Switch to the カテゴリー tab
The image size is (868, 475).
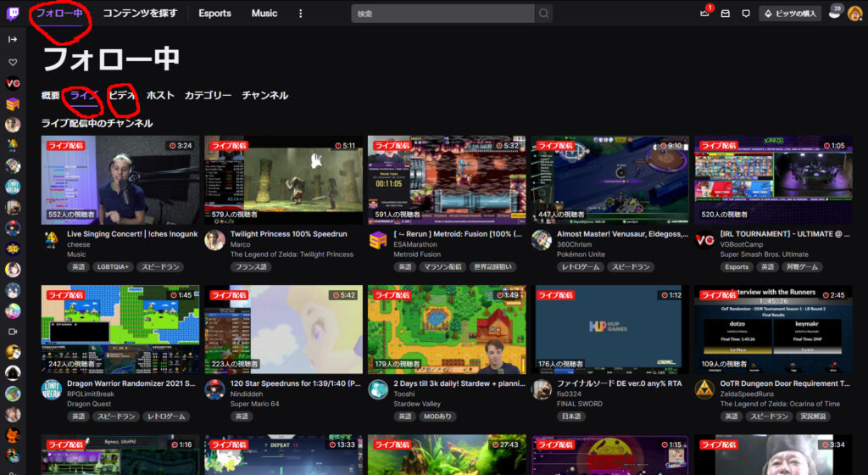point(209,95)
